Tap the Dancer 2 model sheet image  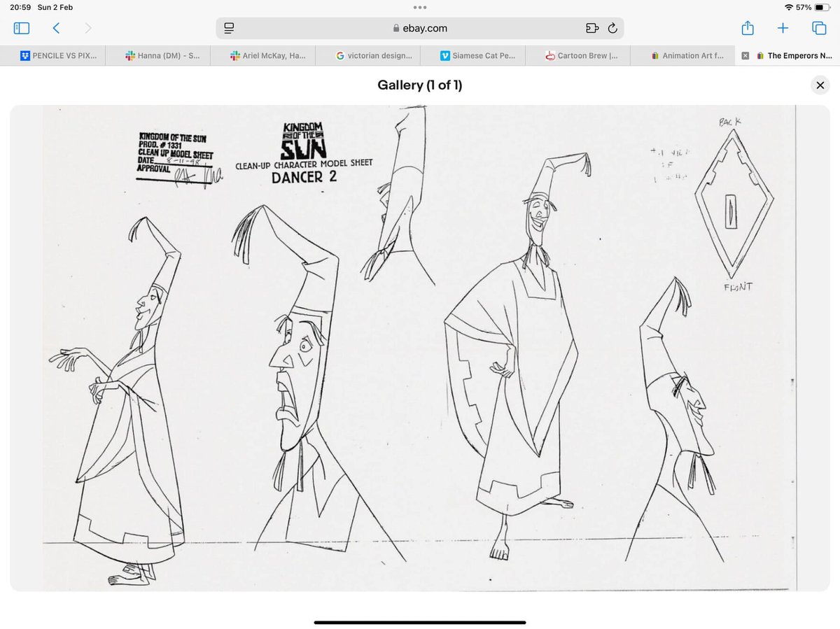pos(419,348)
